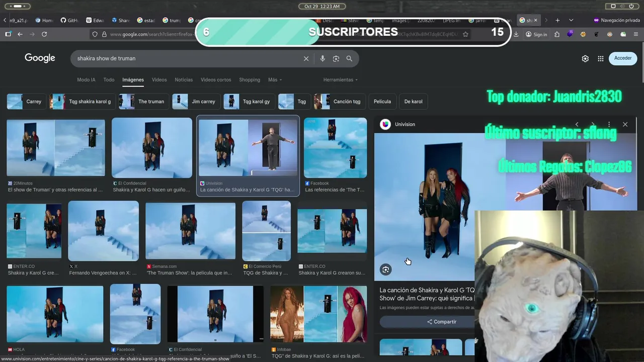Select the Jim carrey suggestion chip
The height and width of the screenshot is (362, 644).
tap(196, 102)
